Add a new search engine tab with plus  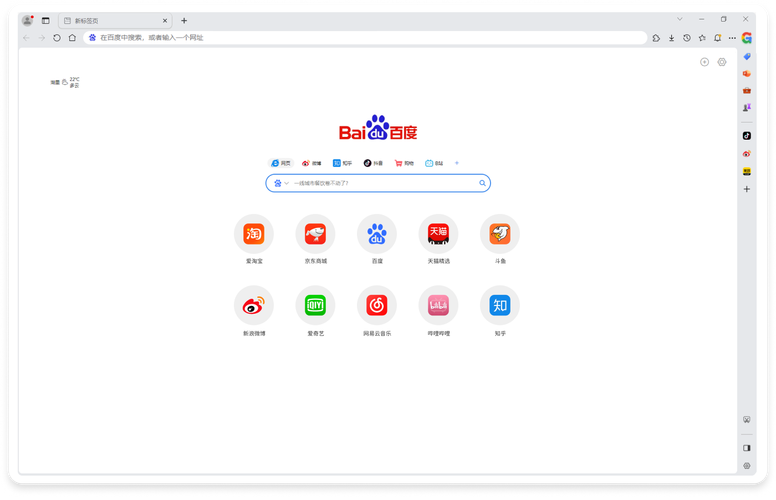[457, 163]
